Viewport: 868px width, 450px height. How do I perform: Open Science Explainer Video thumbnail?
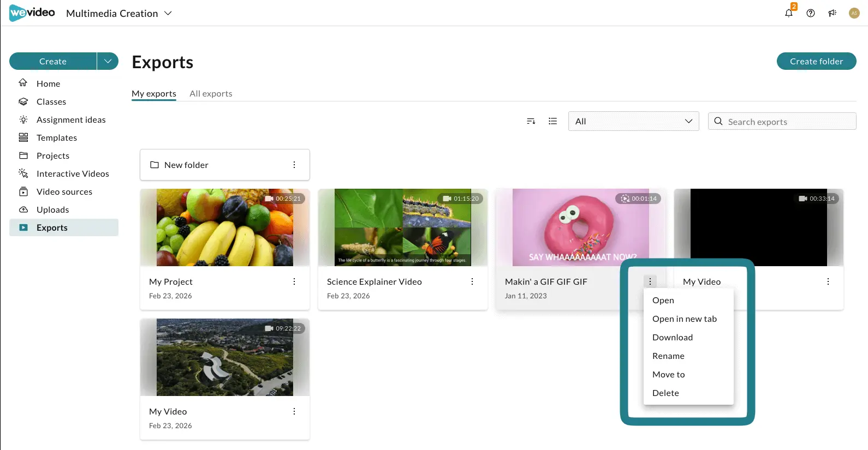click(x=403, y=227)
